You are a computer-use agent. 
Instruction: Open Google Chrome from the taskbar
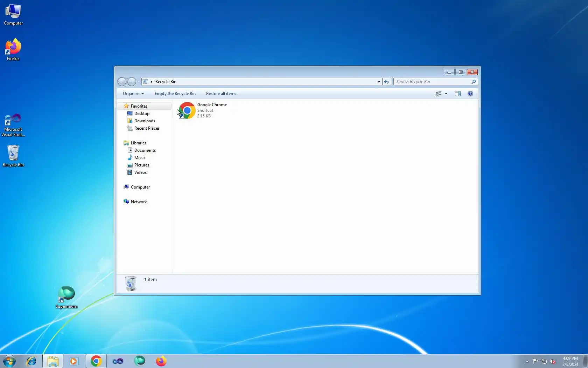click(96, 361)
